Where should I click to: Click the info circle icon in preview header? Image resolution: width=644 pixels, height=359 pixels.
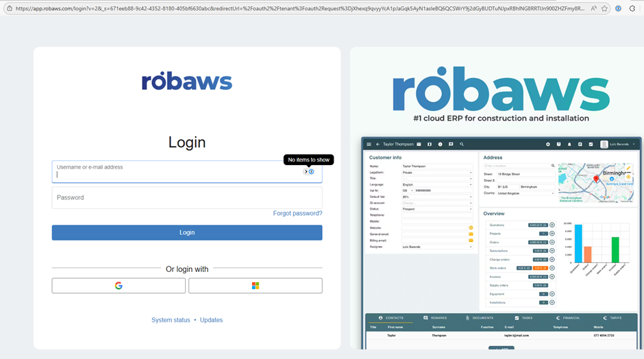[x=441, y=144]
